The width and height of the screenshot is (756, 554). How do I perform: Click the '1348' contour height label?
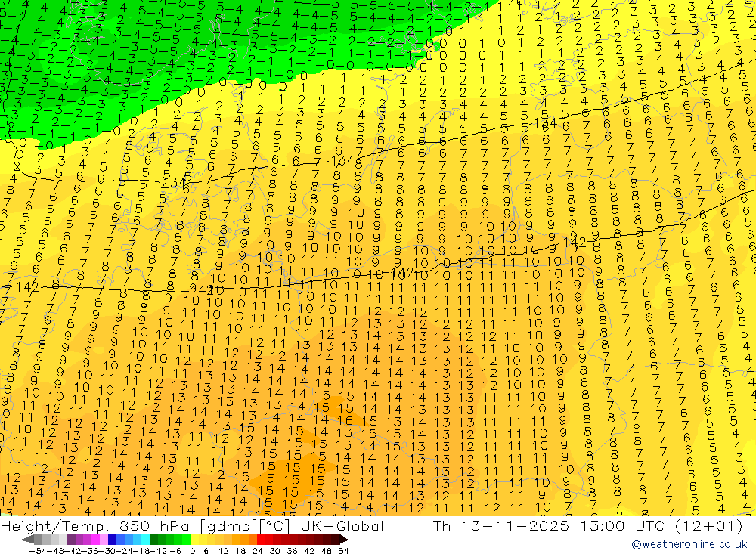click(346, 160)
